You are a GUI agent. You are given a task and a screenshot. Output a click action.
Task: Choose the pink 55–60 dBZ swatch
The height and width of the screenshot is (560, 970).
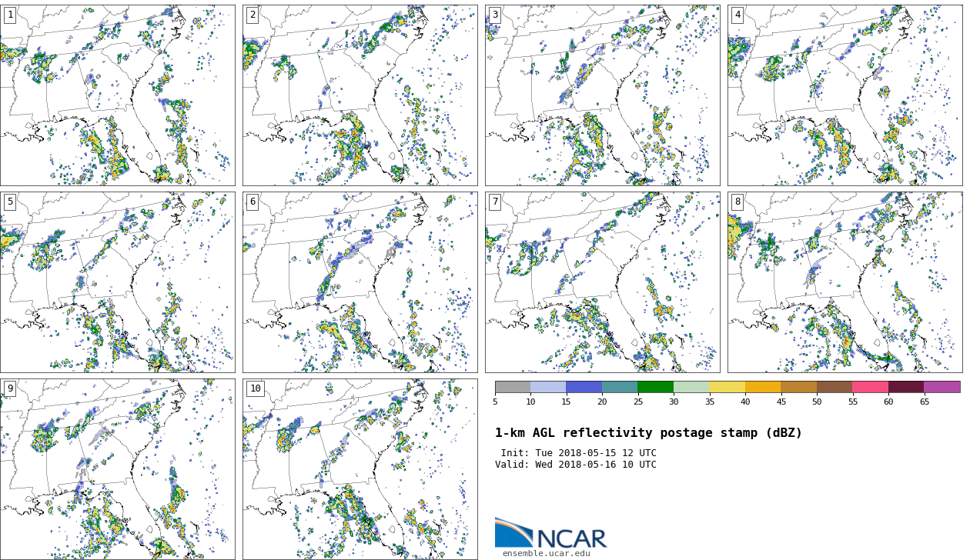point(870,387)
